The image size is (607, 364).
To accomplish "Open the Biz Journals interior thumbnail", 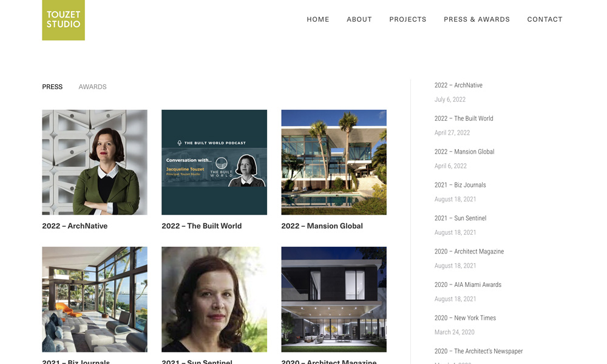I will tap(95, 300).
